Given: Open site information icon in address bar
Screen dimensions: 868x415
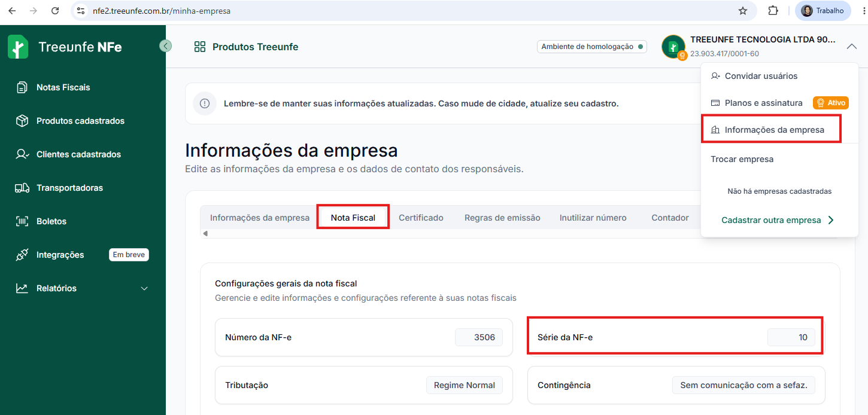Looking at the screenshot, I should (x=81, y=11).
